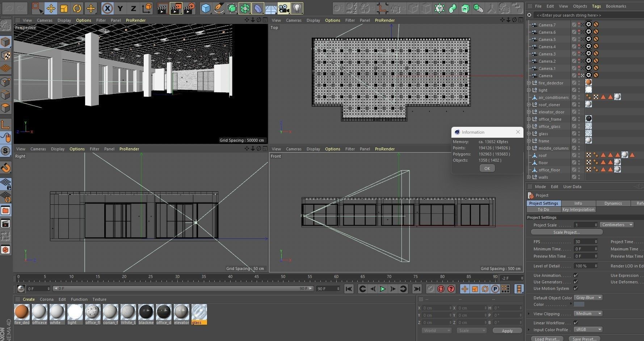Screen dimensions: 644x341
Task: Toggle Parameter keyframe P icon
Action: pyautogui.click(x=495, y=289)
